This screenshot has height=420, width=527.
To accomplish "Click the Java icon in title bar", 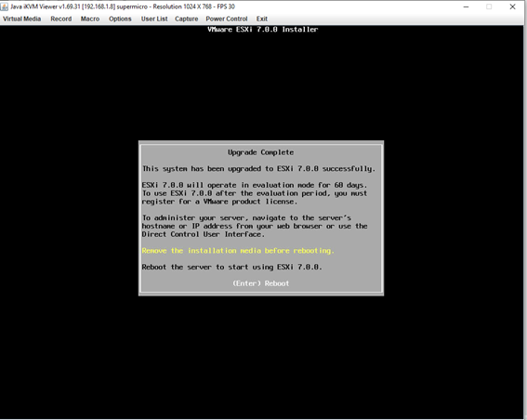I will pos(5,7).
